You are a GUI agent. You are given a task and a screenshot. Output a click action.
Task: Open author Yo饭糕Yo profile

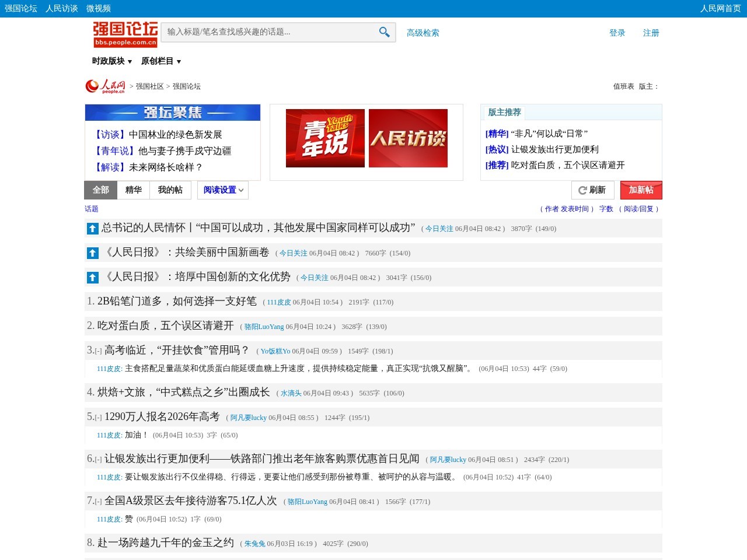coord(275,351)
